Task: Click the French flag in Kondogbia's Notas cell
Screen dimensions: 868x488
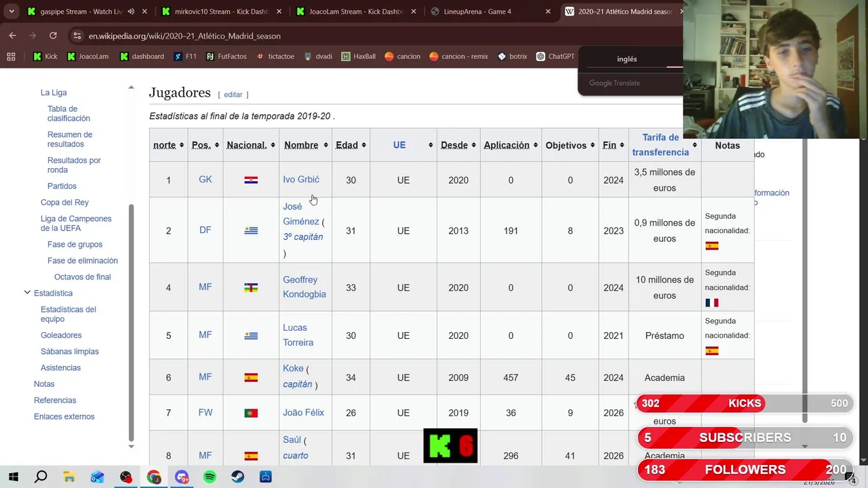Action: 711,302
